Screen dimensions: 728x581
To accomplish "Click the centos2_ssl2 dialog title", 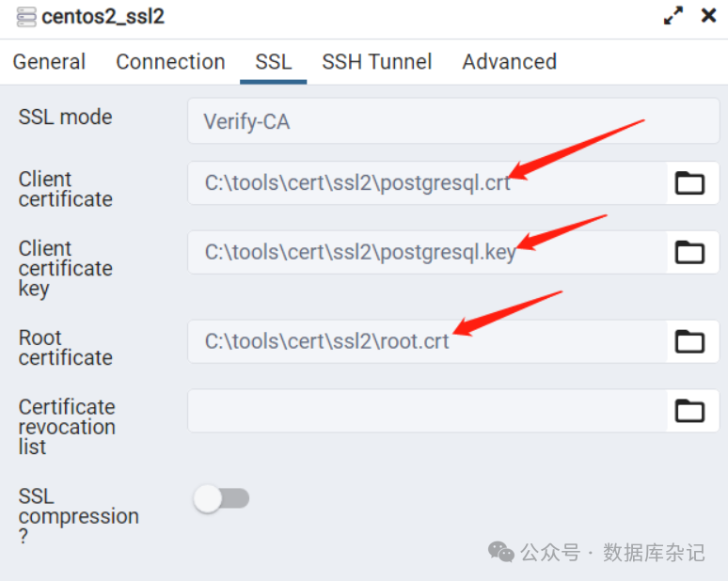I will (x=103, y=17).
